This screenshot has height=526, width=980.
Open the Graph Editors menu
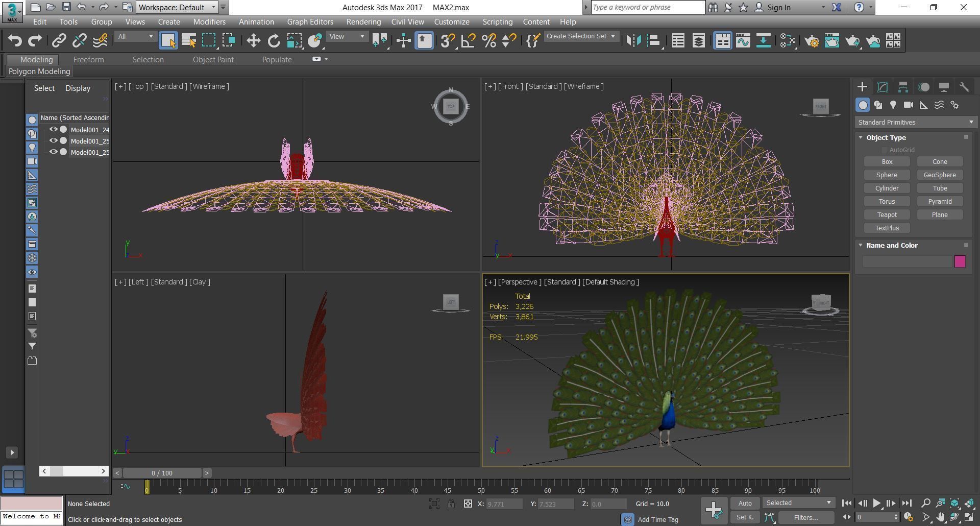click(310, 22)
